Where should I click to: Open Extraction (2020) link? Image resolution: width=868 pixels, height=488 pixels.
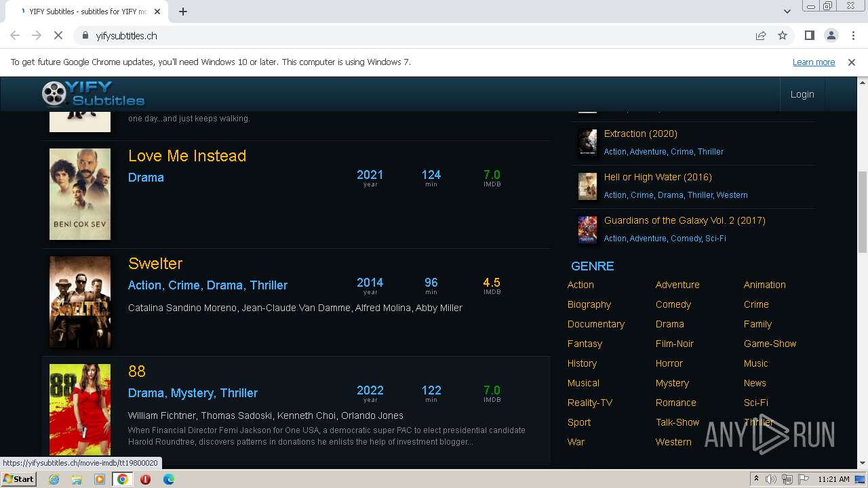(x=641, y=134)
